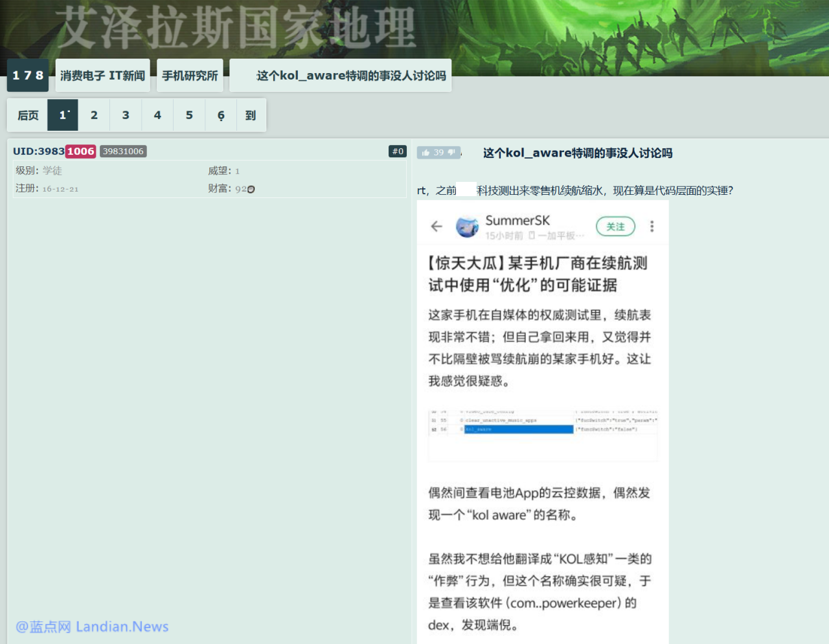Tap the back arrow beside SummerSK's avatar
This screenshot has width=829, height=644.
pos(437,226)
